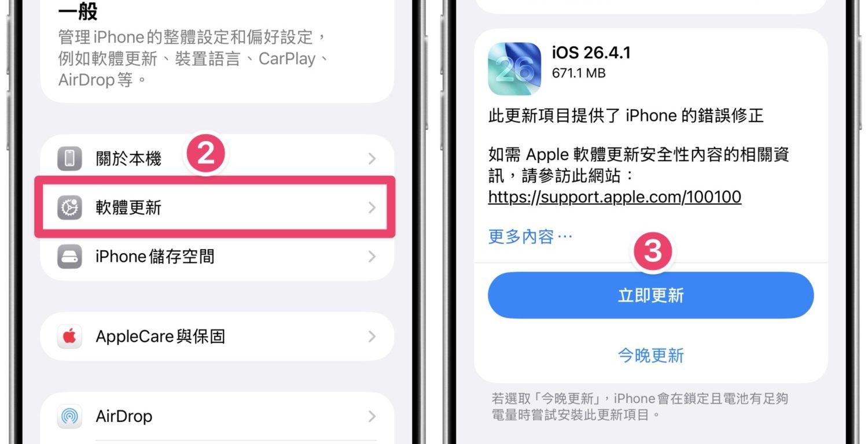Screen dimensions: 868x444
Task: Tap the 關於本機 phone icon
Action: pyautogui.click(x=69, y=159)
